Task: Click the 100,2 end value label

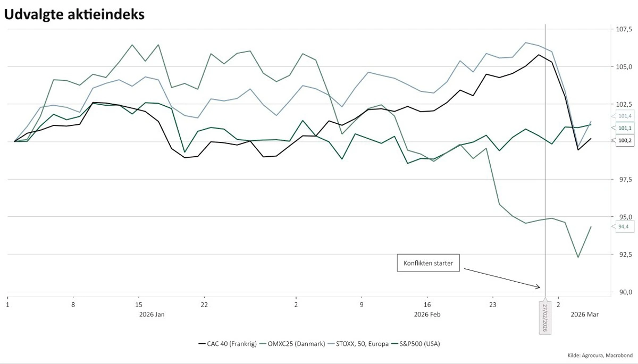Action: 625,140
